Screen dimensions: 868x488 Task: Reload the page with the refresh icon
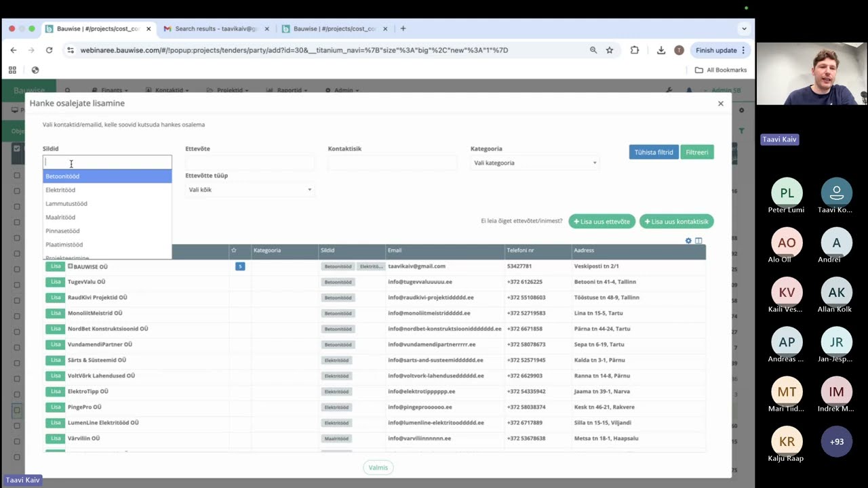point(49,50)
